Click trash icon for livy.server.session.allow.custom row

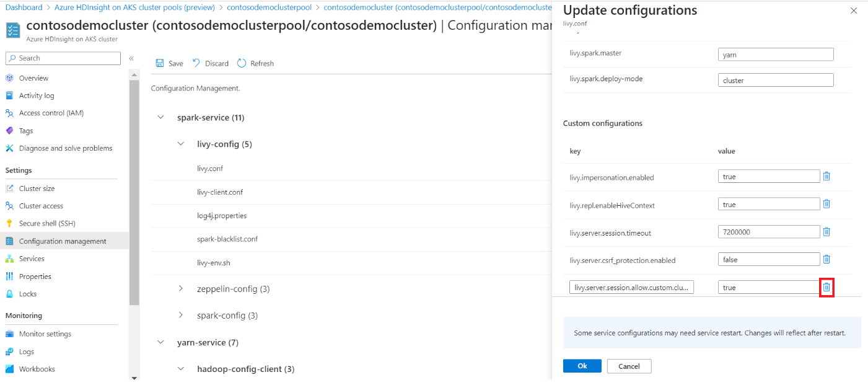point(826,287)
